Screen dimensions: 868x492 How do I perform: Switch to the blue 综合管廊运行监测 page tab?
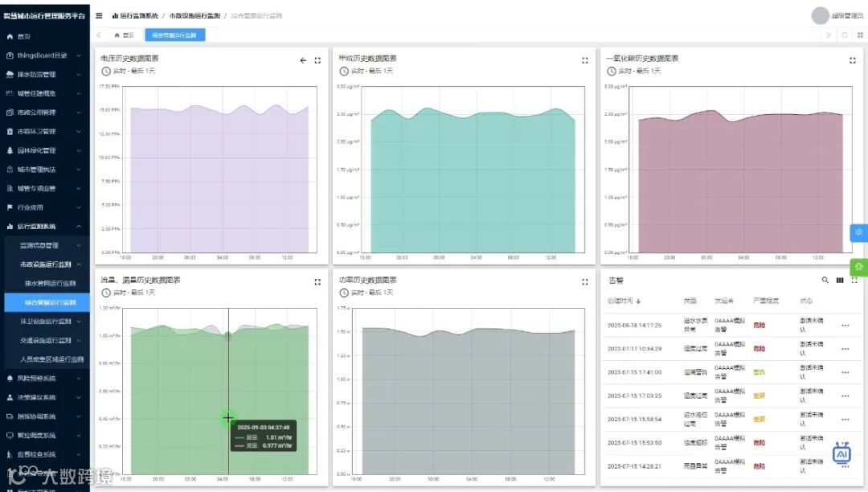point(175,35)
